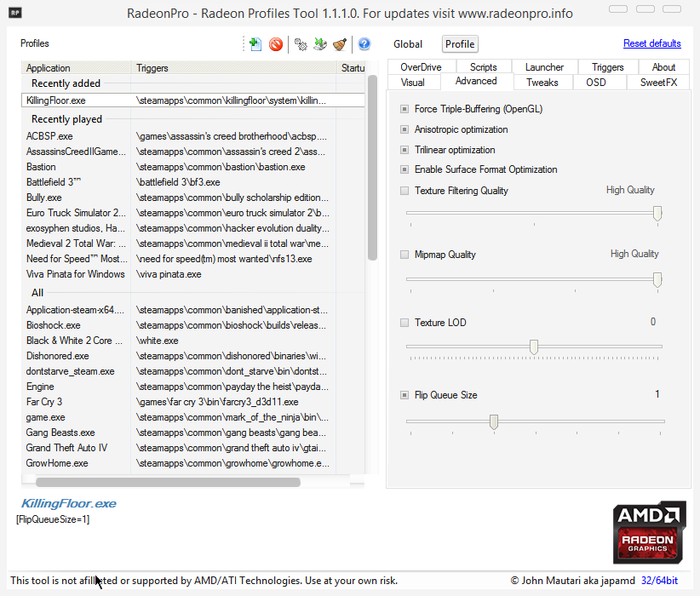Switch to the Scripts tab
Image resolution: width=700 pixels, height=596 pixels.
[484, 67]
